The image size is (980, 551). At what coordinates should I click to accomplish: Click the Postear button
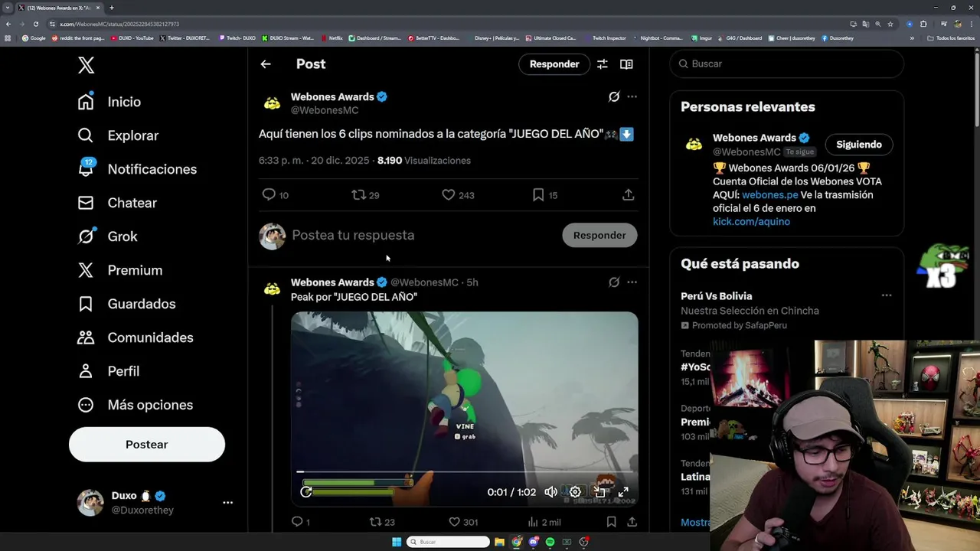(147, 445)
